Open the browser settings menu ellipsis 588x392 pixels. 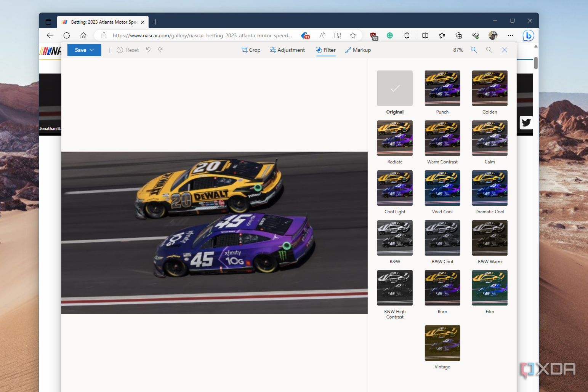(x=511, y=35)
